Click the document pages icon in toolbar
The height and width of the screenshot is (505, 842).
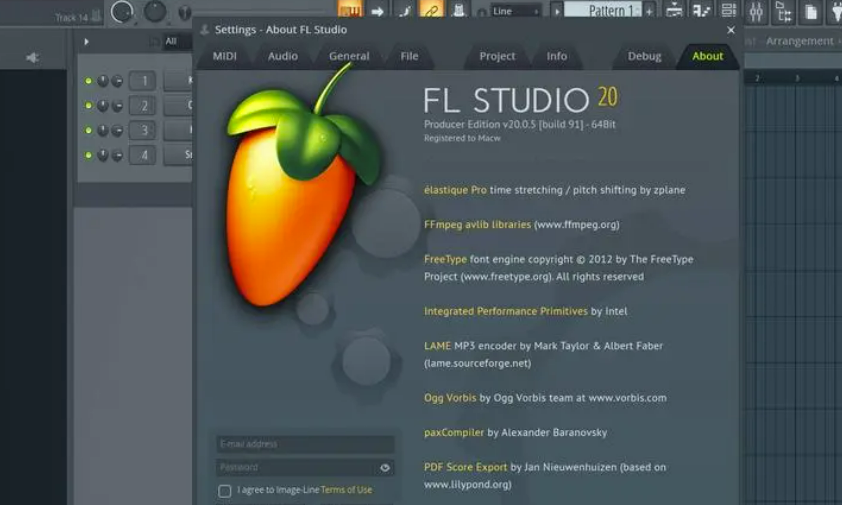[x=811, y=11]
